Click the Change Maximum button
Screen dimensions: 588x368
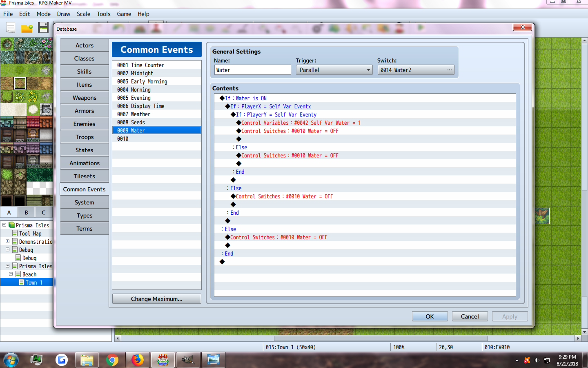pyautogui.click(x=157, y=299)
